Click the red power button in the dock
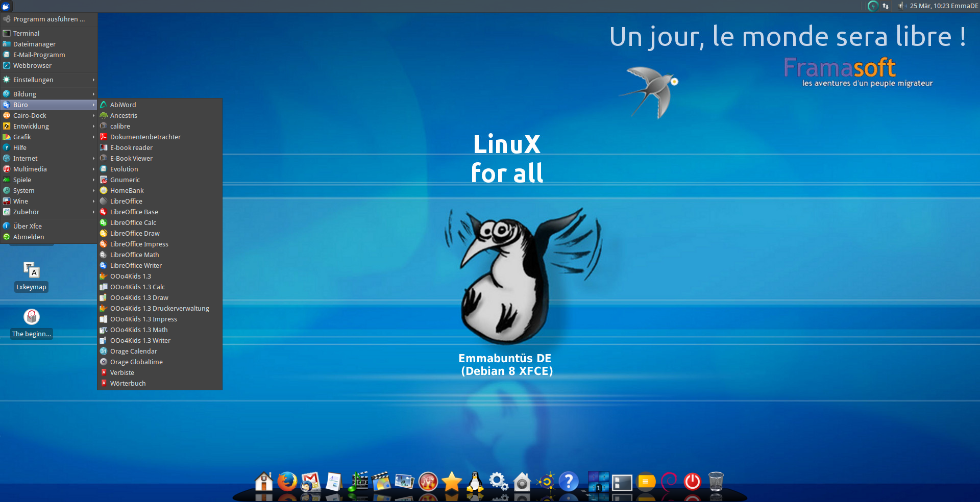This screenshot has width=980, height=502. 693,481
